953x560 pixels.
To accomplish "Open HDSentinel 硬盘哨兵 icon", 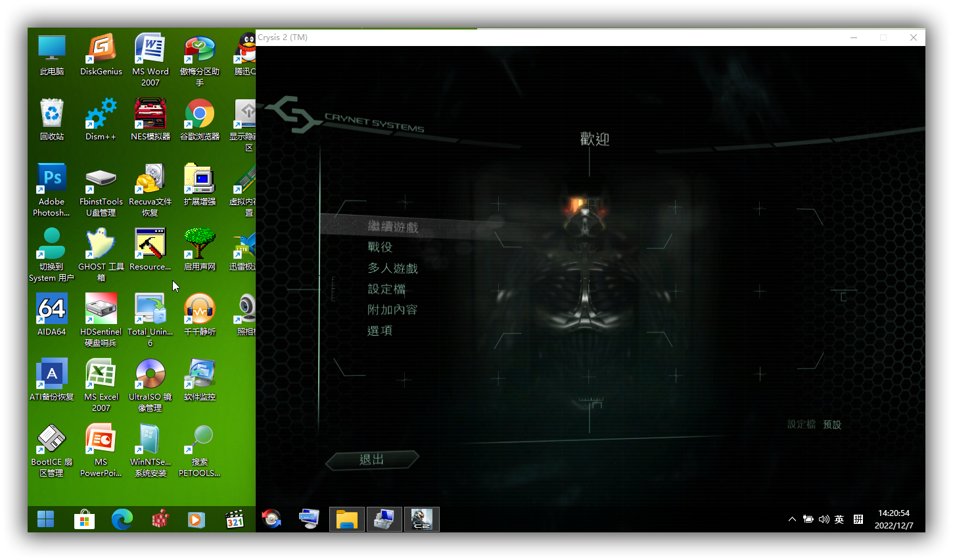I will tap(101, 320).
